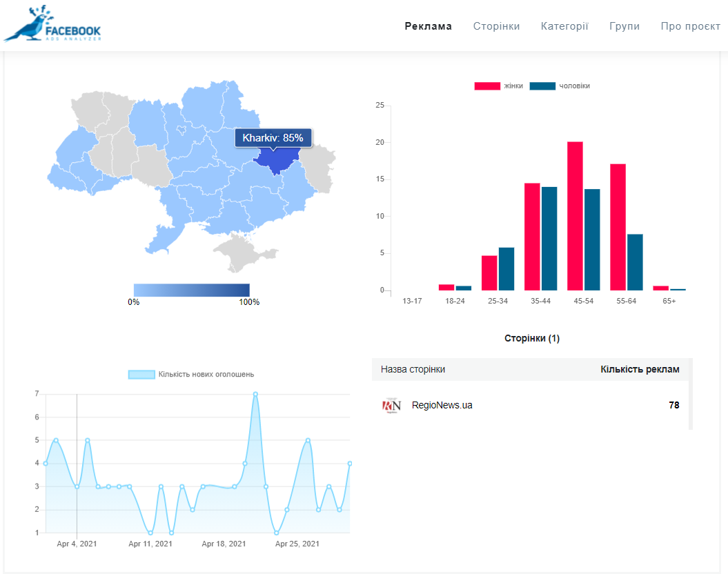Click the 0%–100% map color gradient bar

pyautogui.click(x=191, y=290)
